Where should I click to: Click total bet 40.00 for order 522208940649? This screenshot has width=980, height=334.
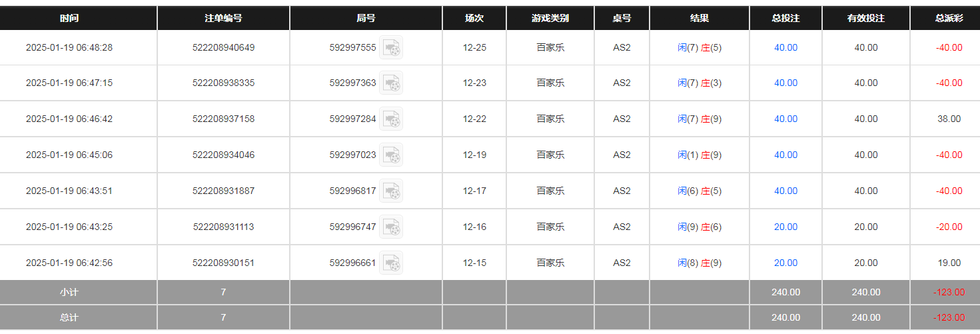pyautogui.click(x=785, y=47)
